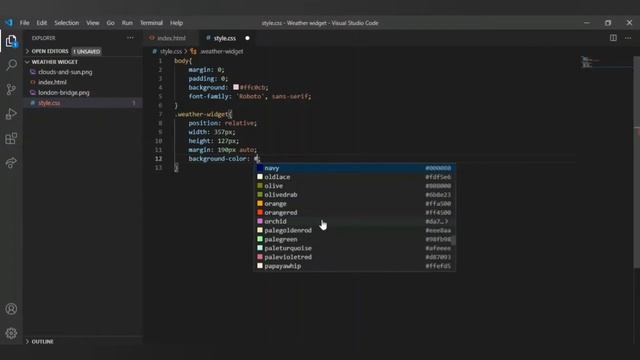Restore down the VS Code window
The width and height of the screenshot is (640, 360).
pyautogui.click(x=608, y=23)
